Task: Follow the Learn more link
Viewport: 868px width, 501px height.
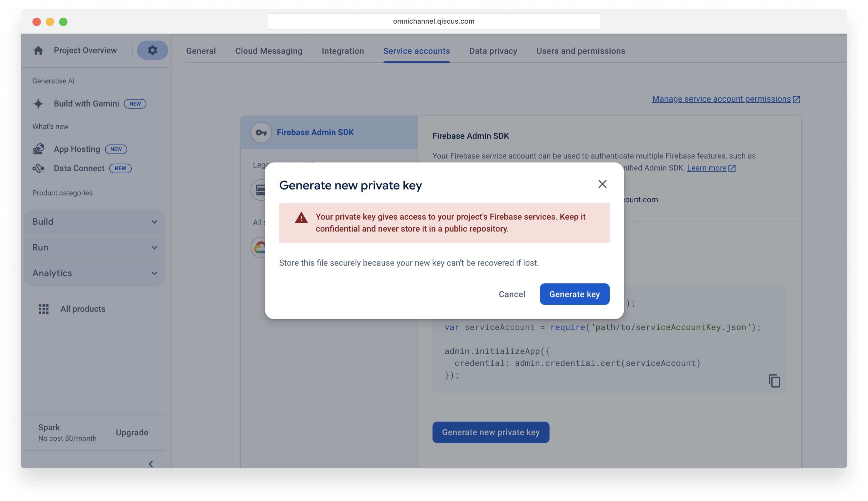Action: click(x=706, y=168)
